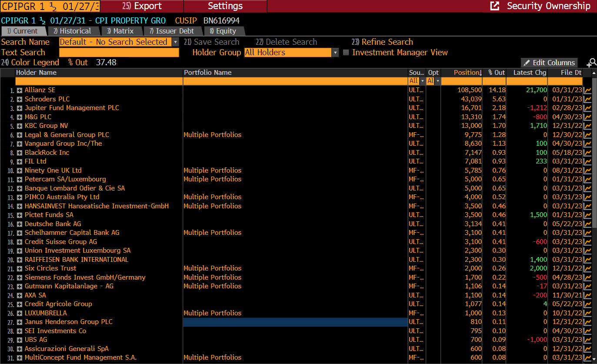Image resolution: width=597 pixels, height=364 pixels.
Task: Click chart icon for Assicurazioni Generali SpA
Action: tap(587, 349)
